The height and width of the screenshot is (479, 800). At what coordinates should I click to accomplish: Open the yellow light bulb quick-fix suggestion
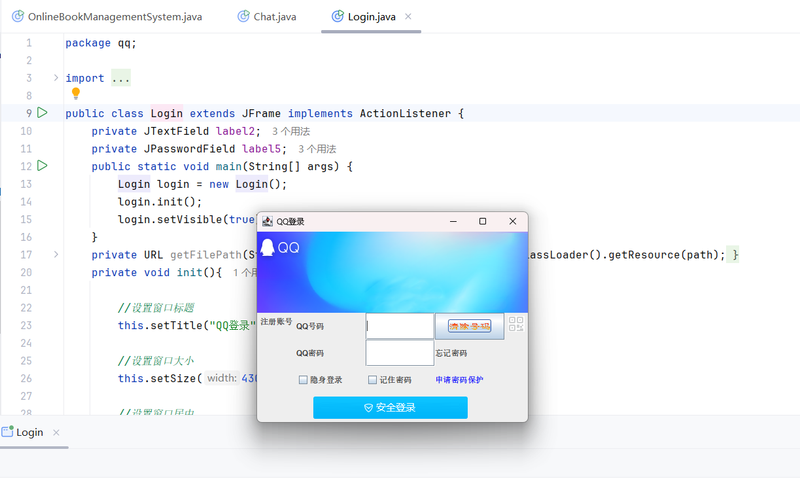pos(76,93)
